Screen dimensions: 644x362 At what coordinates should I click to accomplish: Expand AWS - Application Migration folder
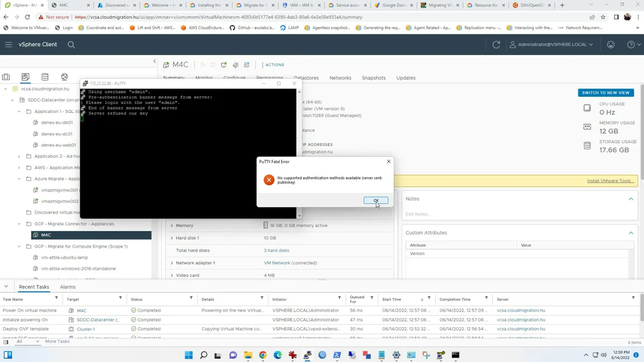pyautogui.click(x=19, y=167)
